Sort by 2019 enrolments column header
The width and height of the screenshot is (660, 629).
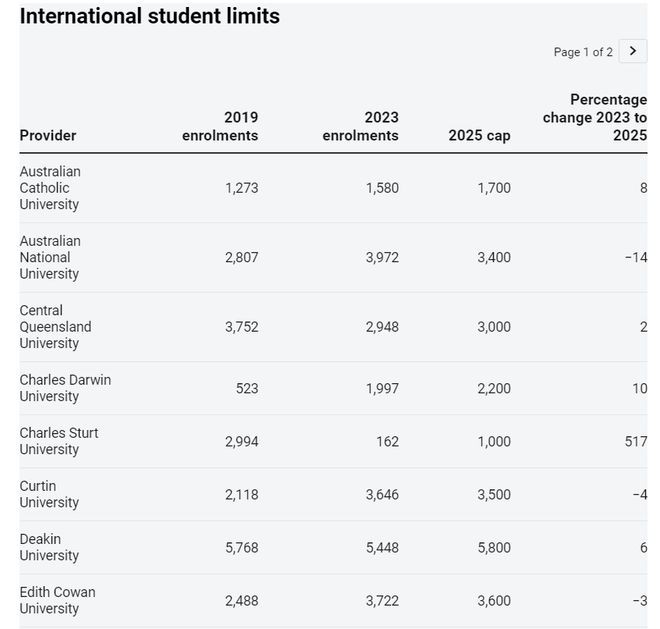click(x=220, y=127)
